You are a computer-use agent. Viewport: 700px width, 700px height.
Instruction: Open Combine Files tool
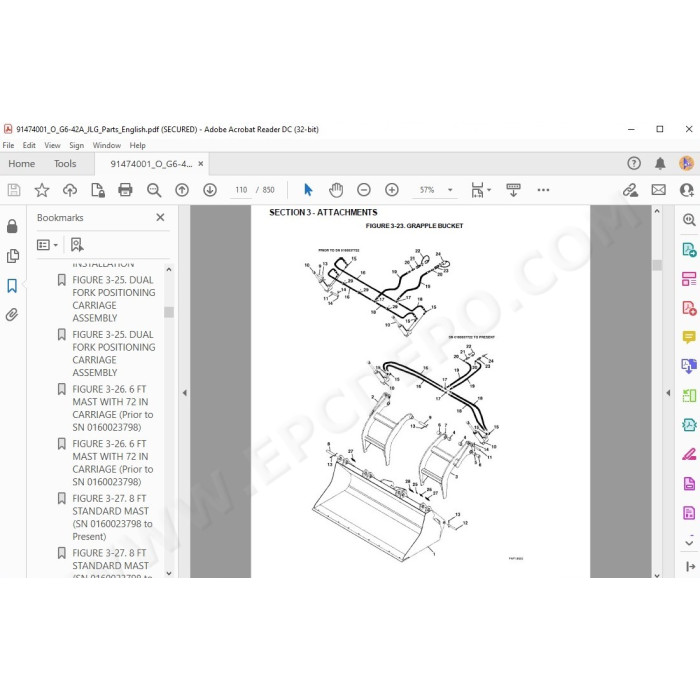(689, 366)
